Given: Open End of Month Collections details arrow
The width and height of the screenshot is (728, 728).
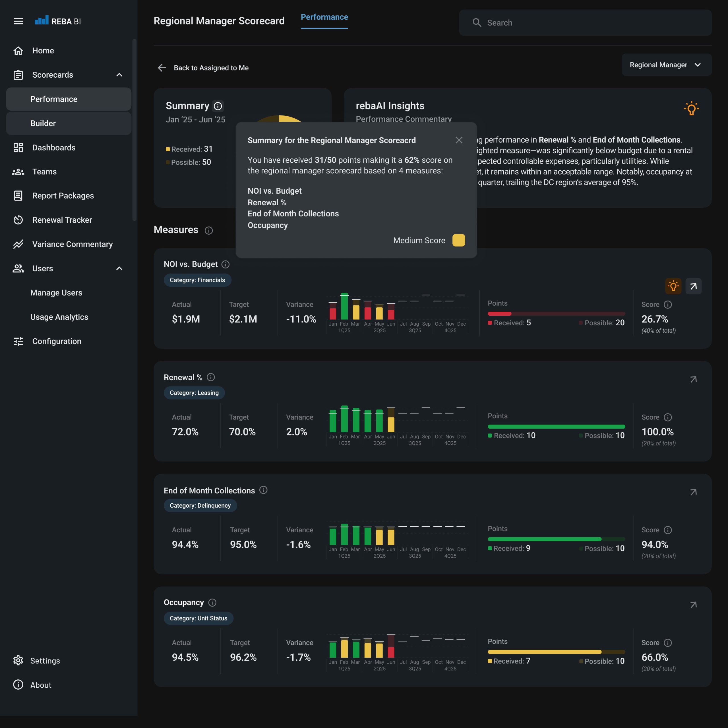Looking at the screenshot, I should point(693,492).
